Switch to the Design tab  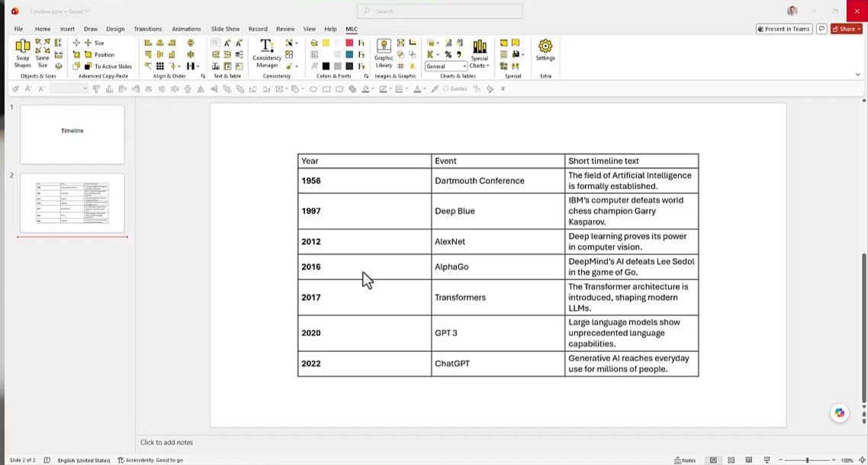[115, 29]
